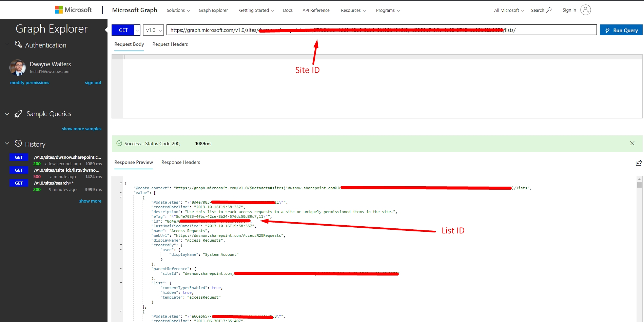Dismiss the success status banner
Image resolution: width=644 pixels, height=322 pixels.
click(632, 143)
